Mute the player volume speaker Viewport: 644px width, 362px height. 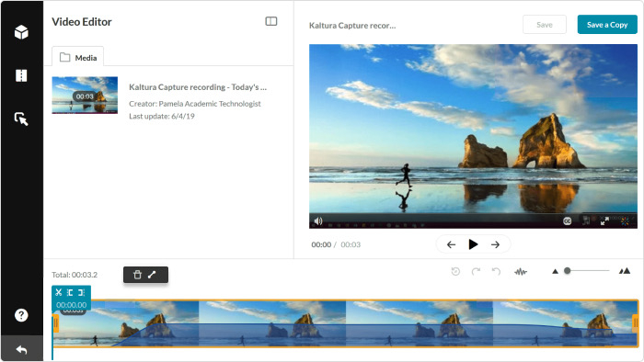tap(318, 221)
